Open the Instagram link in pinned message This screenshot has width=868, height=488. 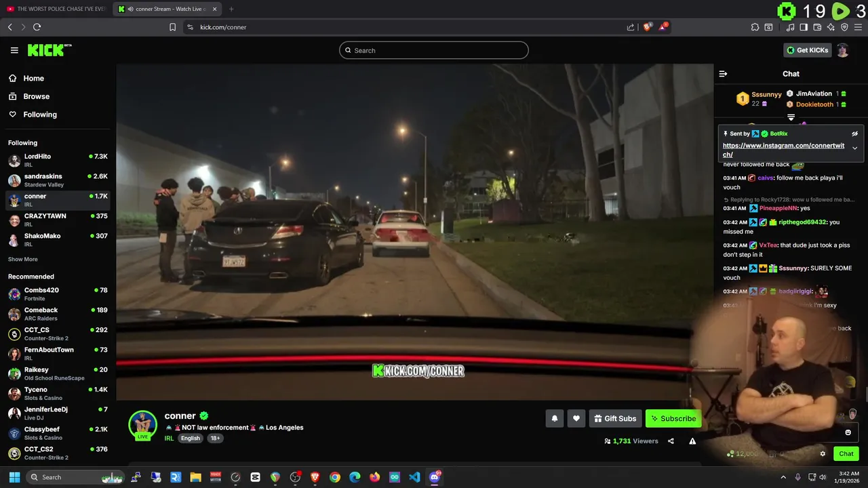783,150
